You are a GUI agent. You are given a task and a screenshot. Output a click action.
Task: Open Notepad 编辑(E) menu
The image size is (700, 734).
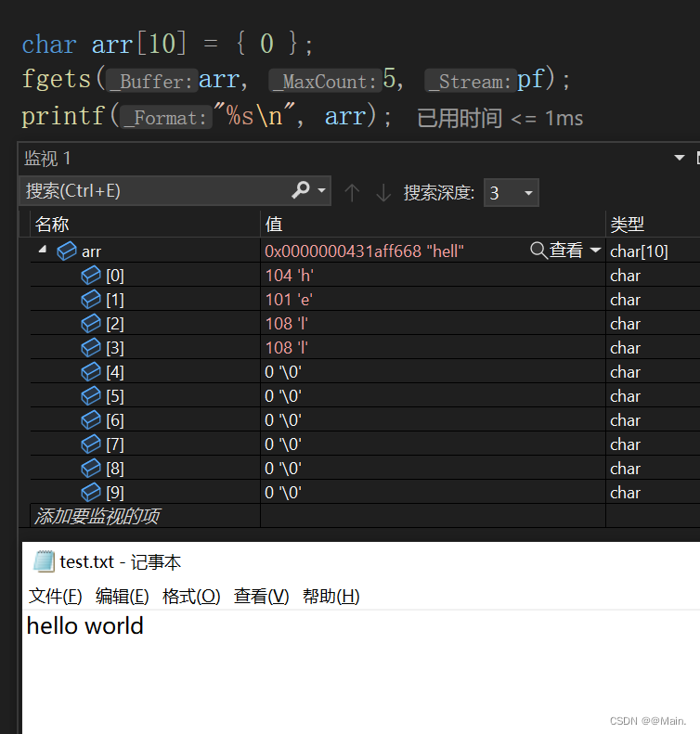click(x=123, y=597)
